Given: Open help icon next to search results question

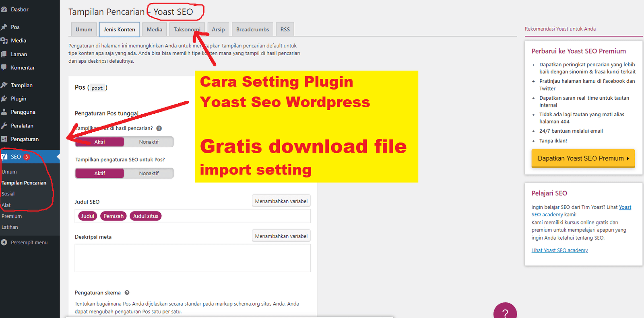Looking at the screenshot, I should tap(159, 128).
